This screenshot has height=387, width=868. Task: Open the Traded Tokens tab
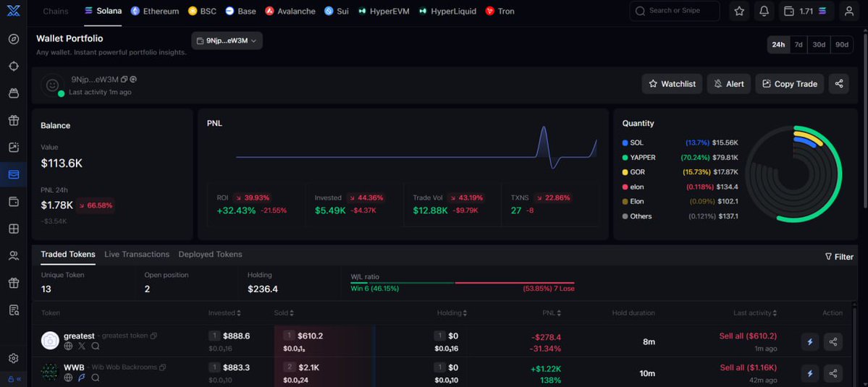68,255
